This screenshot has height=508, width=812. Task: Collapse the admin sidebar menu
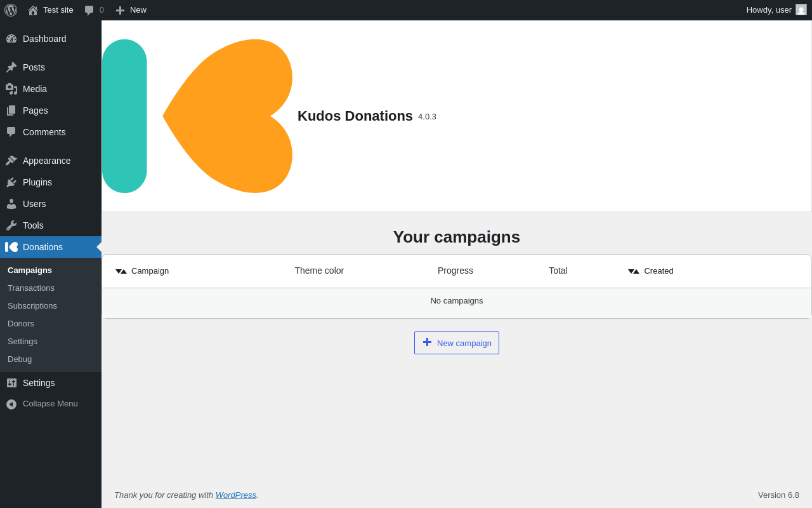[x=42, y=404]
